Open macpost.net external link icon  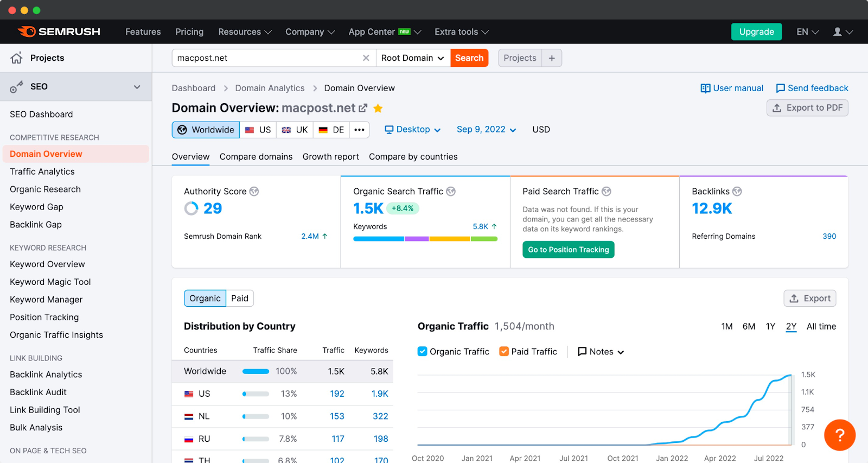click(363, 108)
